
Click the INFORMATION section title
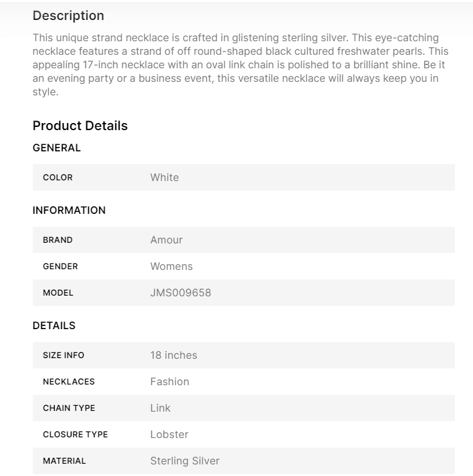pyautogui.click(x=69, y=211)
